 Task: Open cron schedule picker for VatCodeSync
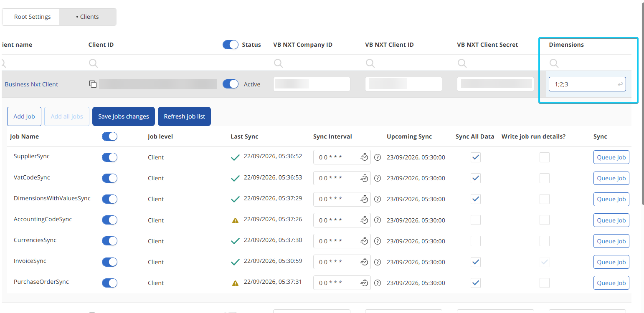364,178
